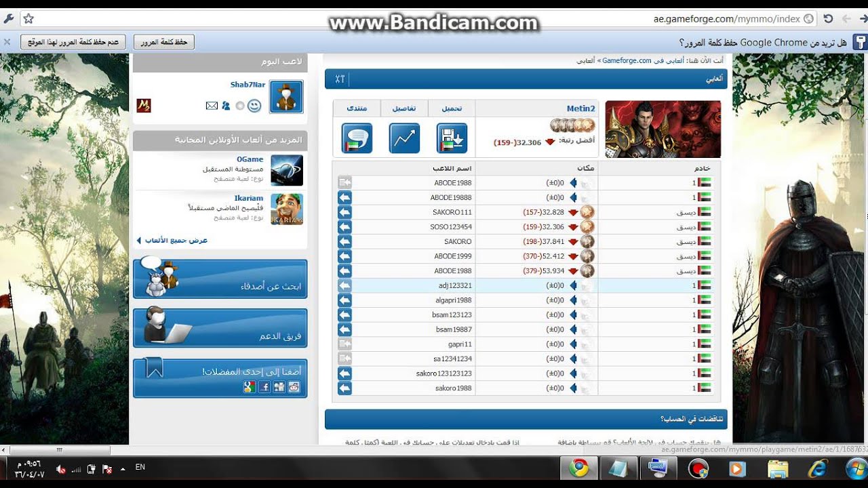Screen dimensions: 868x488
Task: Click the Ikariam thumbnail image
Action: tap(287, 209)
